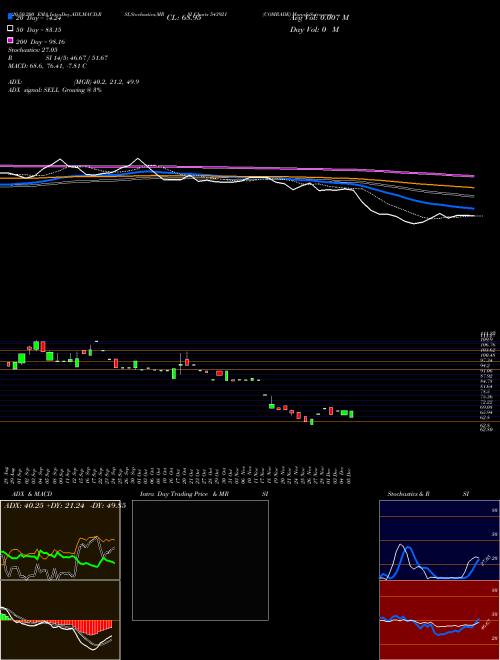Click the Stochastics & RSI panel title
Image resolution: width=500 pixels, height=660 pixels.
428,494
